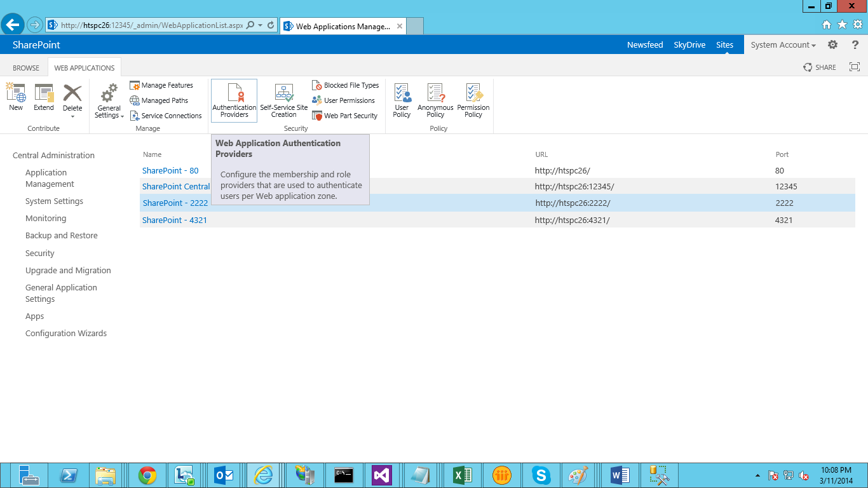Open Word from the taskbar
Screen dimensions: 868x488
click(x=620, y=475)
